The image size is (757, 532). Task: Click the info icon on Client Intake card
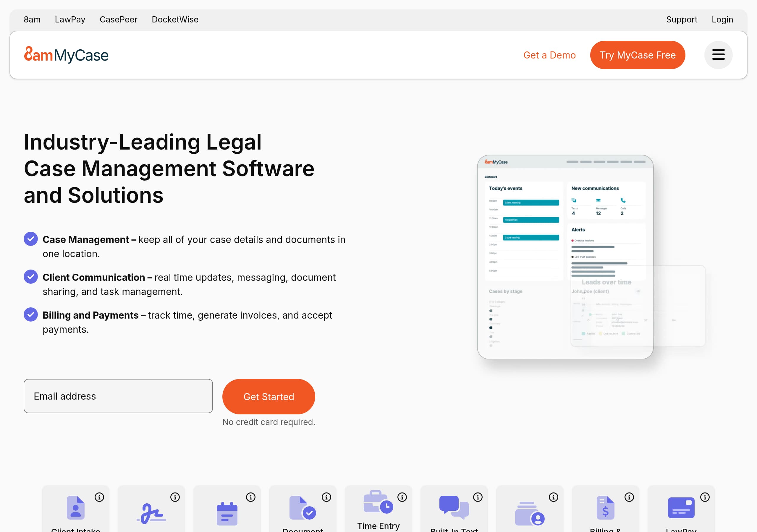pos(100,497)
